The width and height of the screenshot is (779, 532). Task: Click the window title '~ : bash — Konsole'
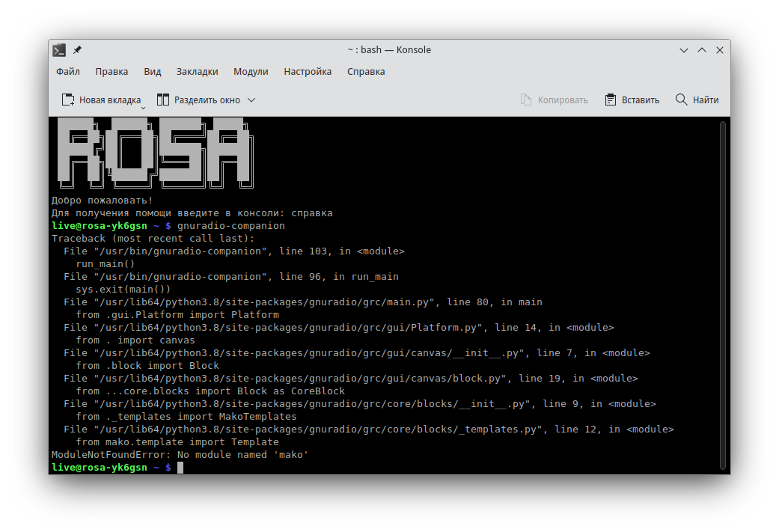[x=389, y=50]
